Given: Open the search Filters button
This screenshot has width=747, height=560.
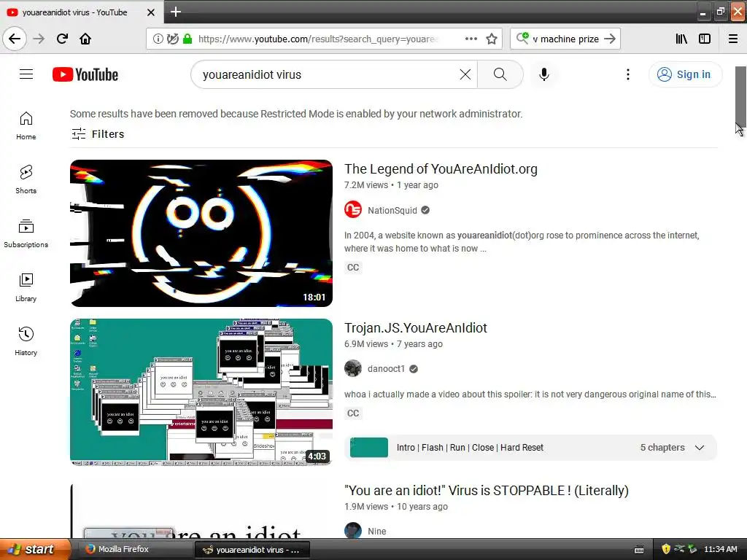Looking at the screenshot, I should [x=98, y=134].
